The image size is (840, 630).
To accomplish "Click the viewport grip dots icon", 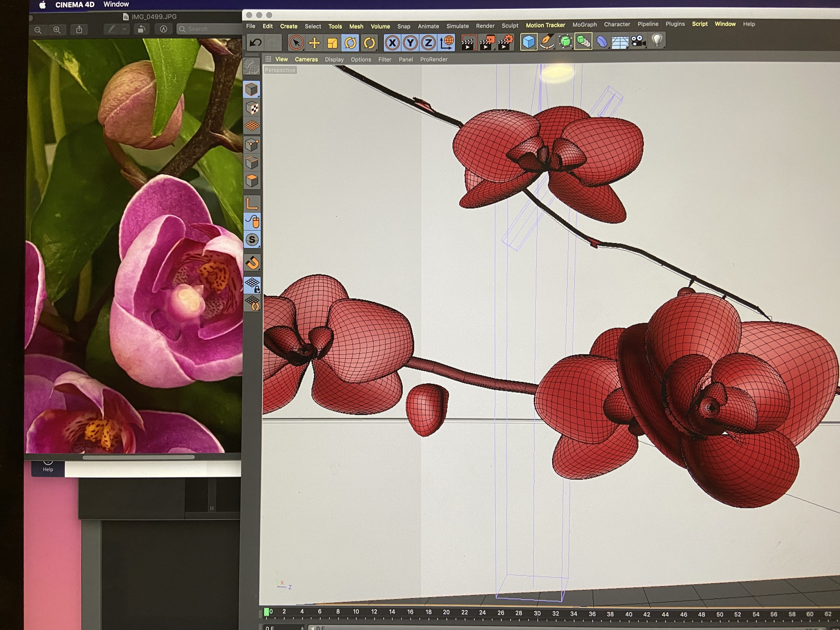I will coord(268,59).
